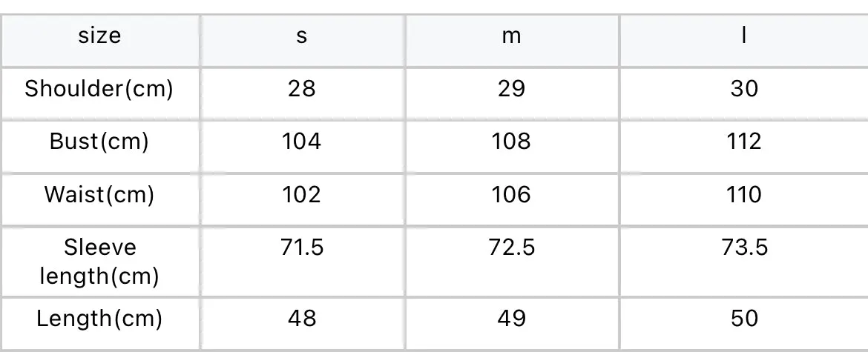Click the Shoulder(cm) row label
The width and height of the screenshot is (868, 352).
coord(99,93)
